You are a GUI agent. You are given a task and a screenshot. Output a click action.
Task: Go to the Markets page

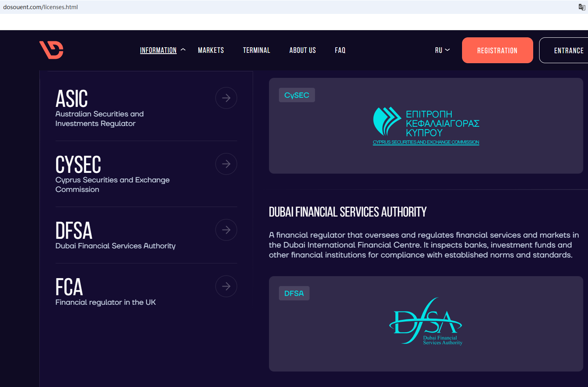211,50
